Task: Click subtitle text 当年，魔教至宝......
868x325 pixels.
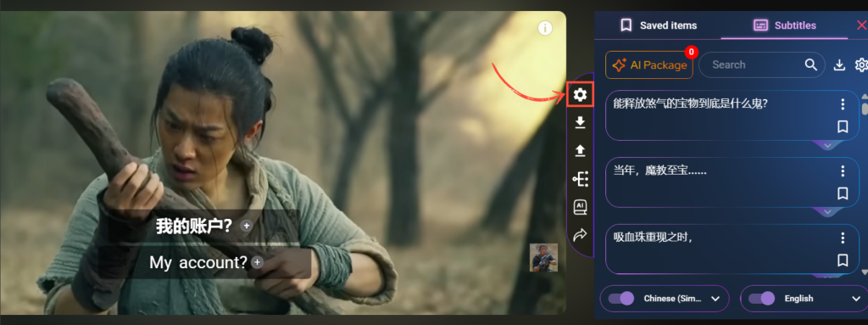Action: click(659, 171)
